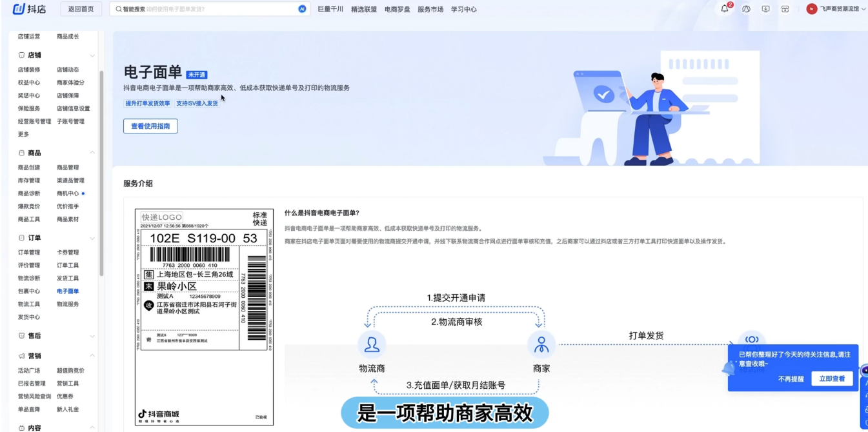Collapse the 店铺 section chevron
The image size is (868, 432).
click(92, 55)
